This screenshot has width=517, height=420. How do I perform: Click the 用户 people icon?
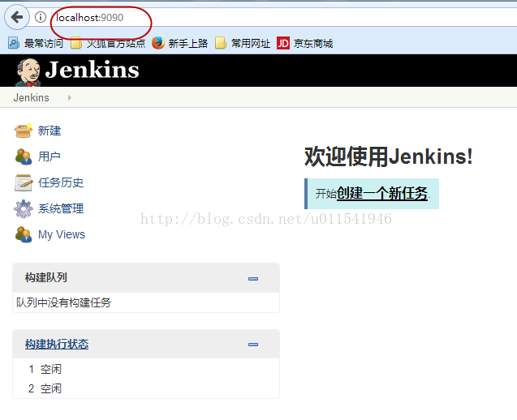24,156
